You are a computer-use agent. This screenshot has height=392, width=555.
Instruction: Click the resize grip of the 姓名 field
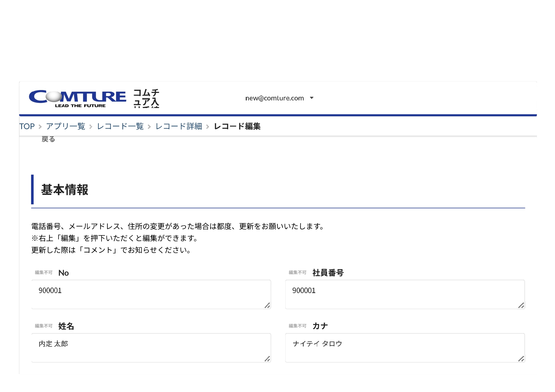click(x=268, y=359)
